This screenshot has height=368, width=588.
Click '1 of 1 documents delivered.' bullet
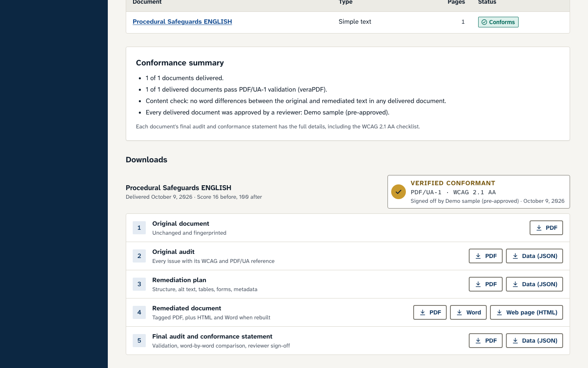click(x=185, y=78)
